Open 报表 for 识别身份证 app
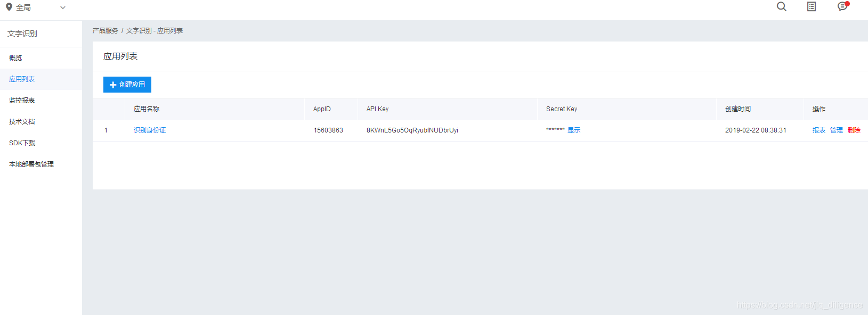 [x=819, y=130]
